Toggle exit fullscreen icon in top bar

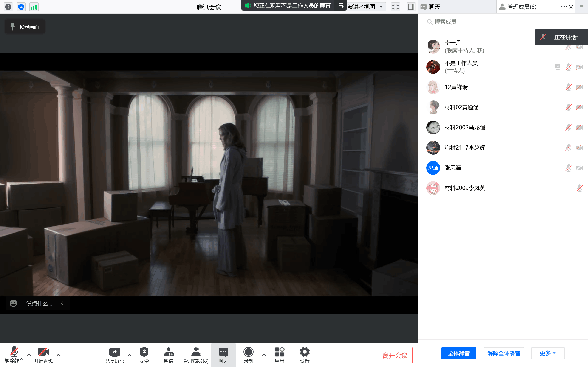(395, 7)
